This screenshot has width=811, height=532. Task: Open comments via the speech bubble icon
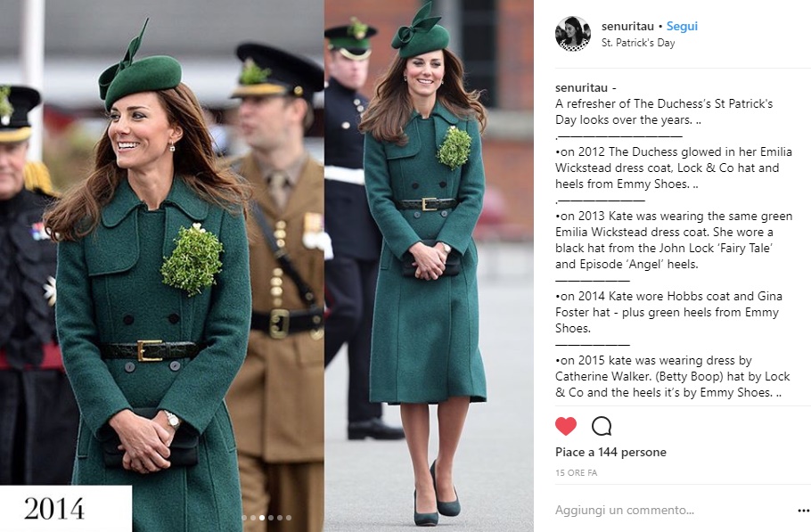coord(602,426)
